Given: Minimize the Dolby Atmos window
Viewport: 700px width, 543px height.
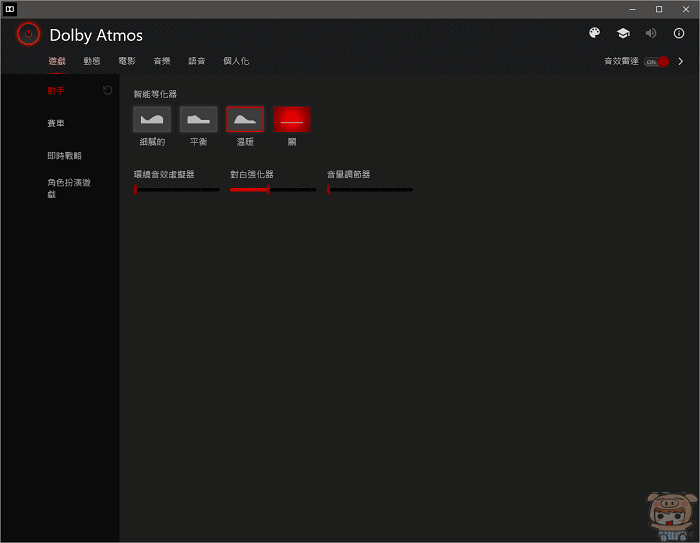Looking at the screenshot, I should tap(632, 9).
